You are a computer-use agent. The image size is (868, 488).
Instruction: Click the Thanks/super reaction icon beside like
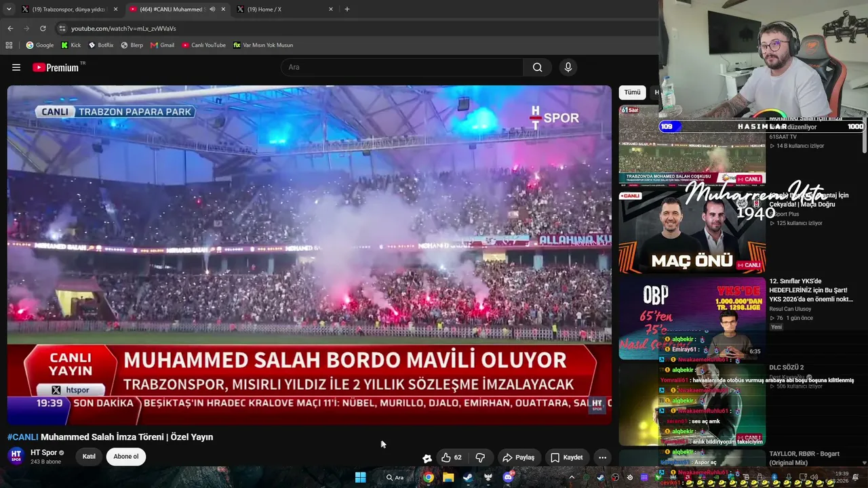coord(427,458)
